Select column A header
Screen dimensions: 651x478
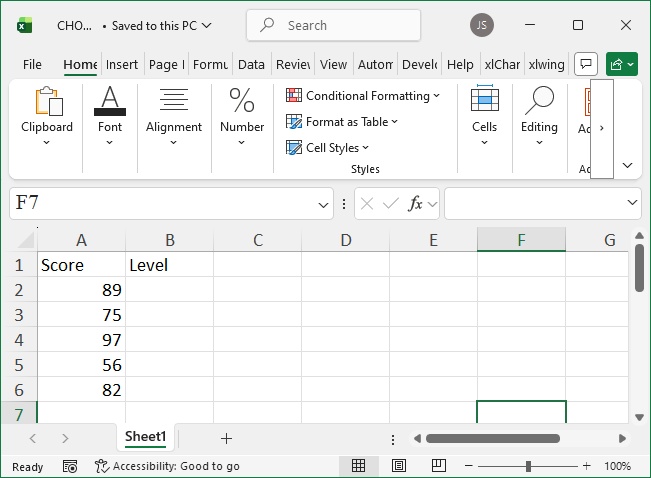[x=81, y=240]
